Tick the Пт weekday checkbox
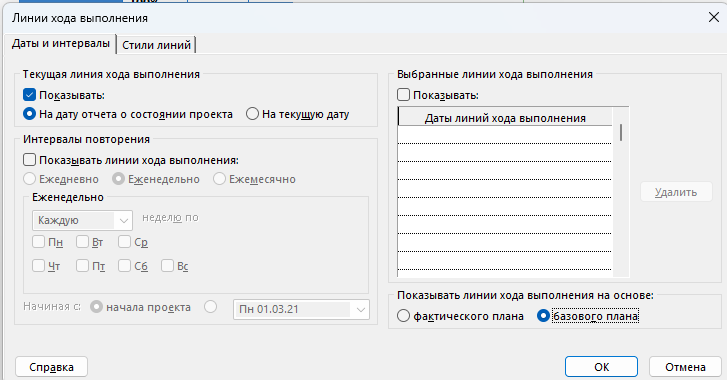This screenshot has width=727, height=380. (x=83, y=266)
